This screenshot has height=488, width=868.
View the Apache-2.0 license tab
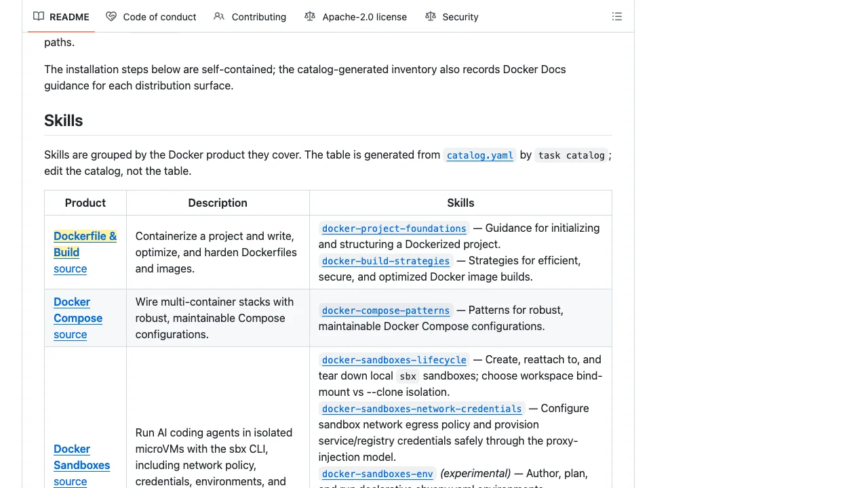355,16
